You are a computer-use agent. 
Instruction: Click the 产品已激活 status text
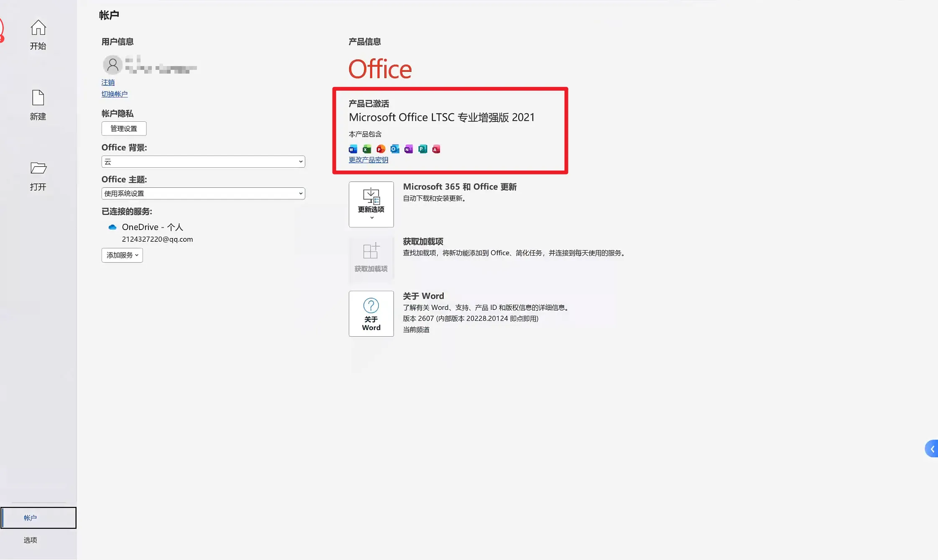pos(369,104)
